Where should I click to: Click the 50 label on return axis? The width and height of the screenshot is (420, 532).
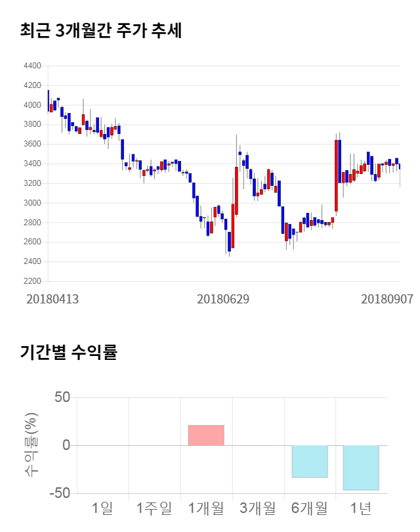[x=62, y=398]
